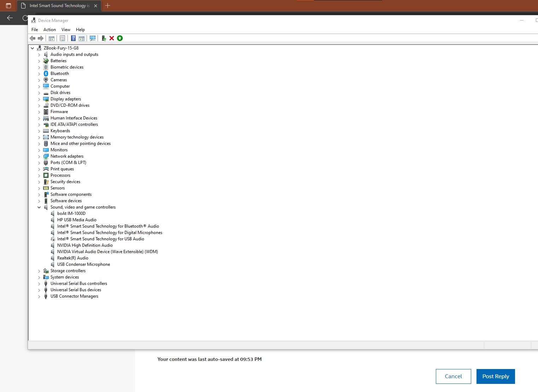Collapse Sound, video and game controllers
Image resolution: width=538 pixels, height=392 pixels.
[39, 207]
